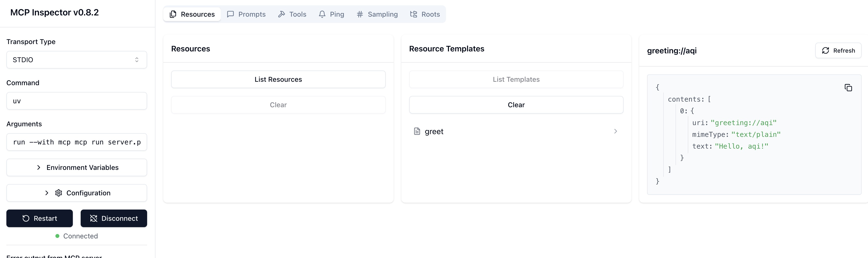
Task: Click the Command input field
Action: (x=77, y=101)
